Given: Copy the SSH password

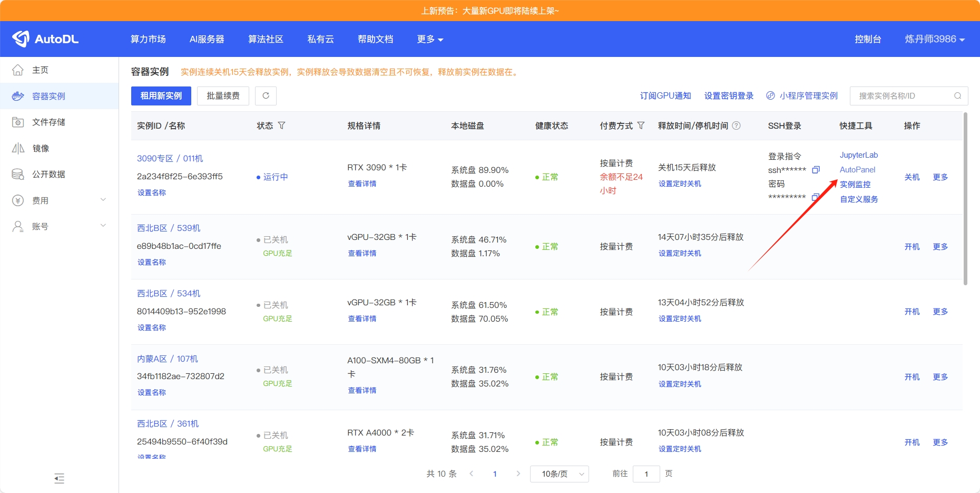Looking at the screenshot, I should point(815,197).
